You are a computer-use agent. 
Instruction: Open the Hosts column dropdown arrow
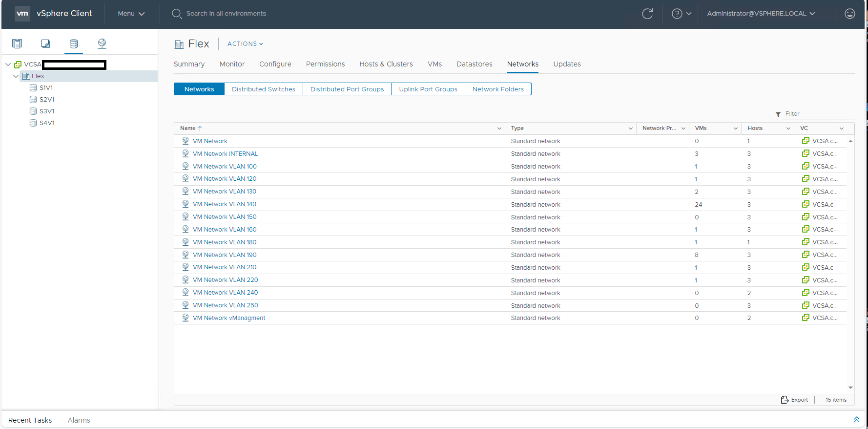[x=788, y=129]
